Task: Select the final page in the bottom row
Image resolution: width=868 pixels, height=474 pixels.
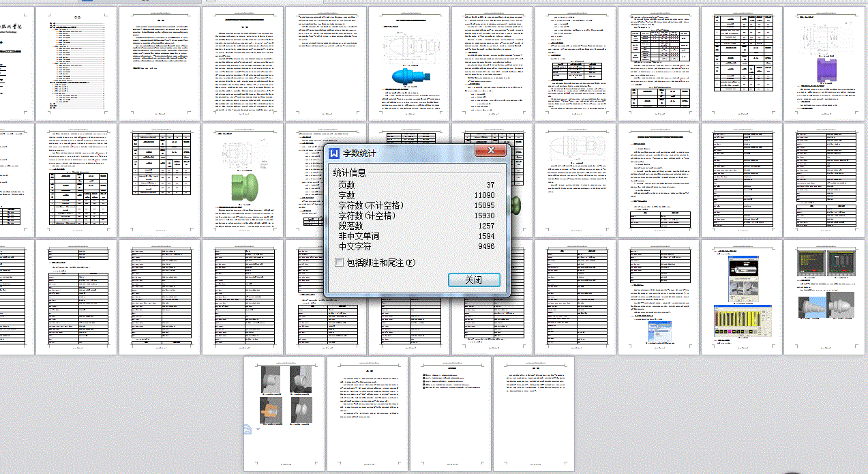Action: (x=534, y=413)
